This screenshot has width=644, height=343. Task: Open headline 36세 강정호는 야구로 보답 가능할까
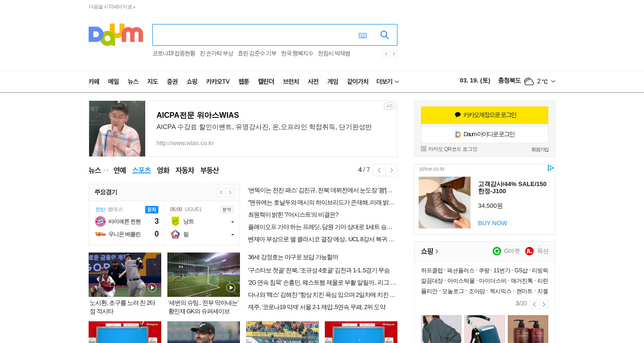pyautogui.click(x=293, y=257)
